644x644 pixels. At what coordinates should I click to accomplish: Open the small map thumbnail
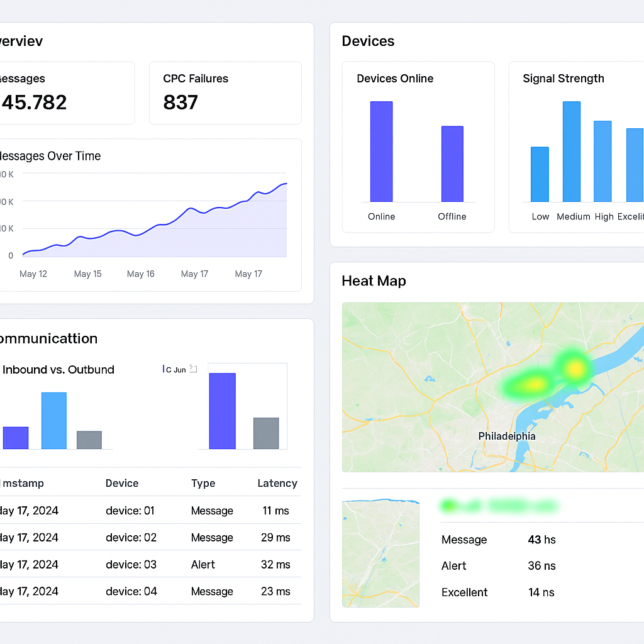380,553
